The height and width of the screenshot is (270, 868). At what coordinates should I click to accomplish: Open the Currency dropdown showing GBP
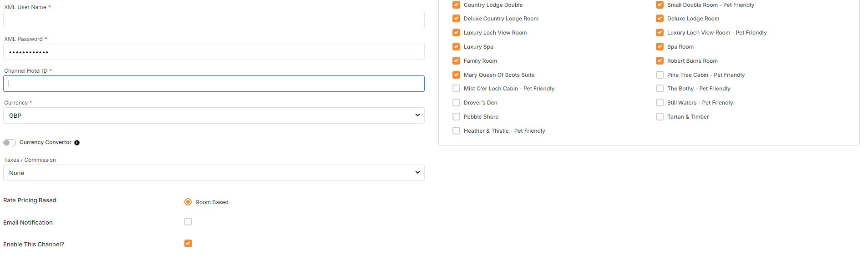[x=213, y=115]
